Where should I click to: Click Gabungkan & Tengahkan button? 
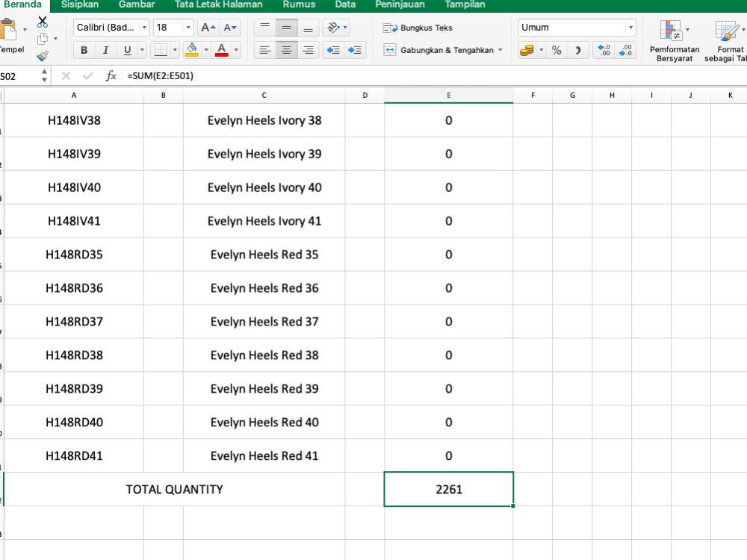[438, 50]
